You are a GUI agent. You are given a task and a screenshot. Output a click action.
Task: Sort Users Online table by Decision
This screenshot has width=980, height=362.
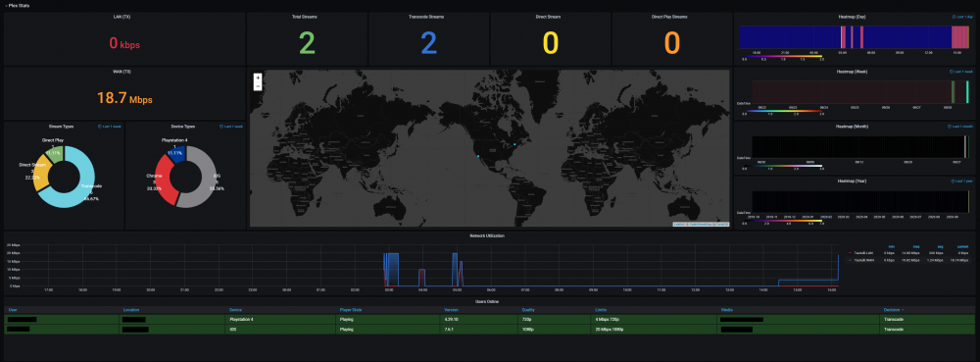(x=893, y=309)
